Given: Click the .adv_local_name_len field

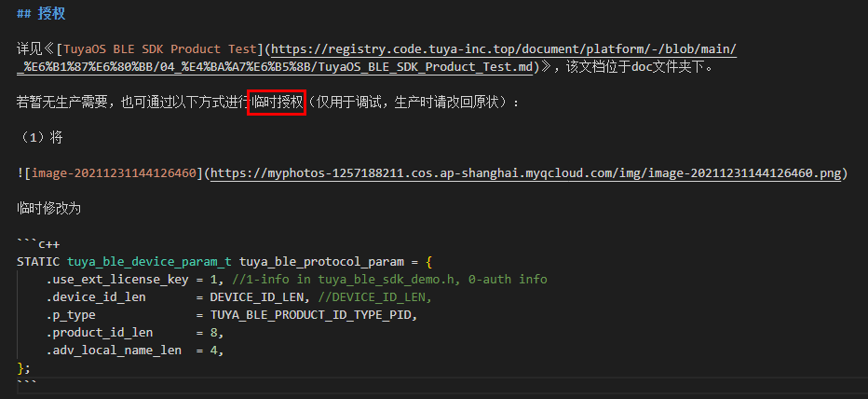Looking at the screenshot, I should 114,351.
